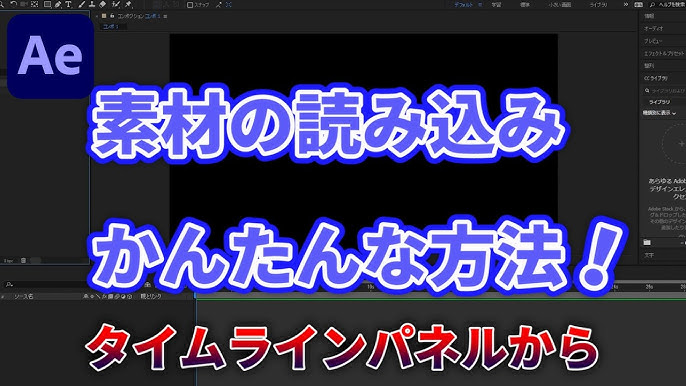Toggle the composition panel lock icon

point(112,16)
